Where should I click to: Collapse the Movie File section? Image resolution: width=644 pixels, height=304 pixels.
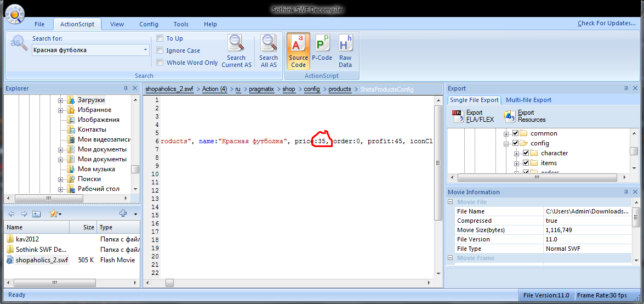451,202
